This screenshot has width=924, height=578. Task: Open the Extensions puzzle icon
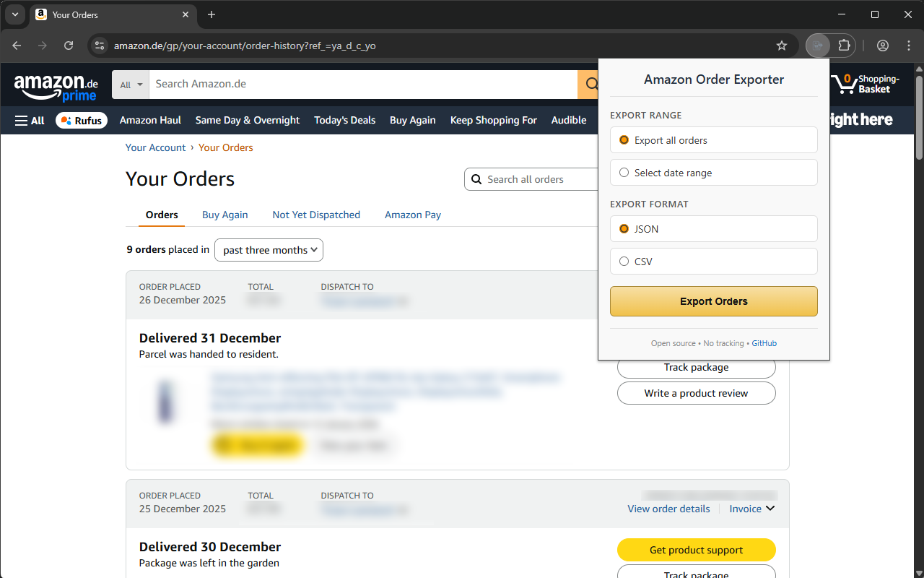[x=844, y=46]
